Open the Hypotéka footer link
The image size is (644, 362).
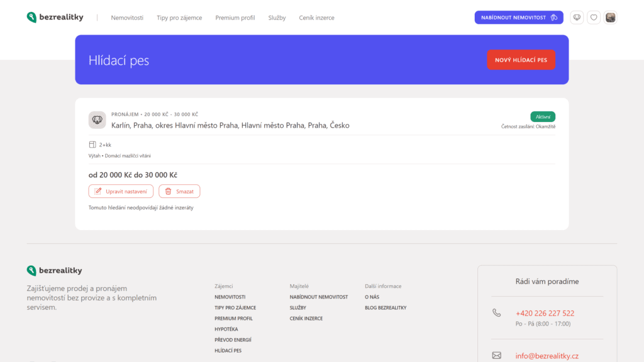click(x=226, y=329)
